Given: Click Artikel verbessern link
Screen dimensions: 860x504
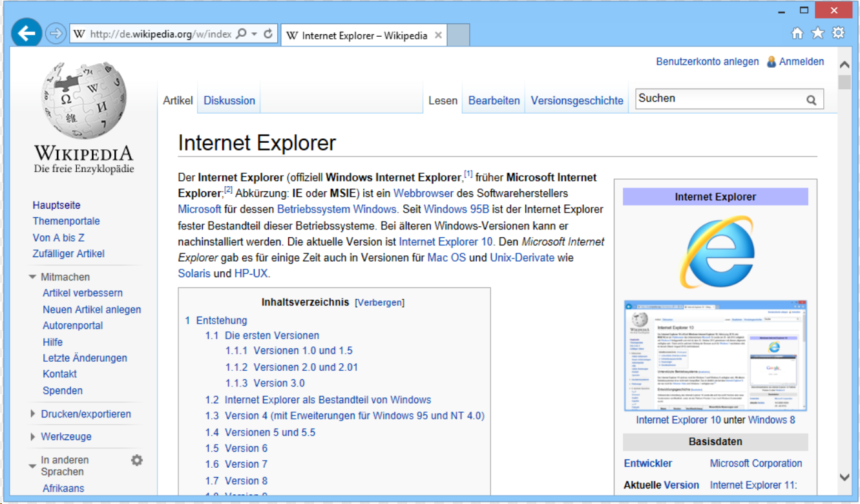Looking at the screenshot, I should (83, 293).
